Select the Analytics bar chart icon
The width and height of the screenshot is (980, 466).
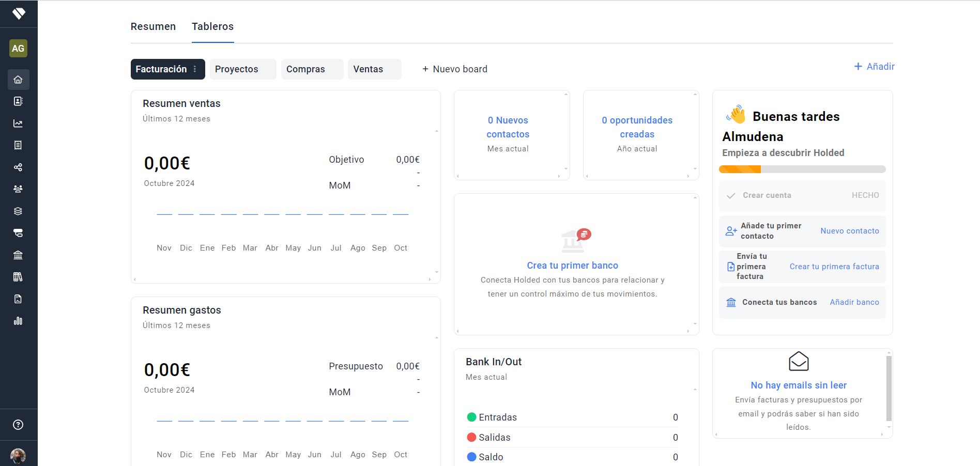tap(18, 321)
